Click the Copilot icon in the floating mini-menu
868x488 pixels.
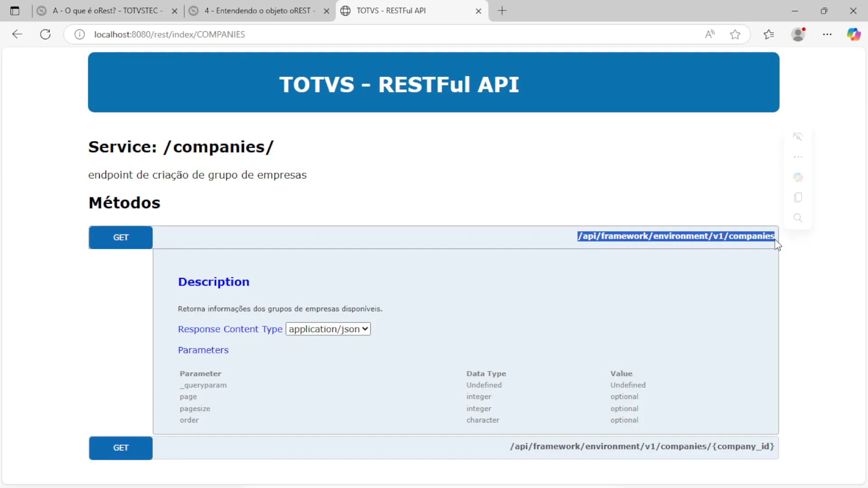[x=798, y=177]
